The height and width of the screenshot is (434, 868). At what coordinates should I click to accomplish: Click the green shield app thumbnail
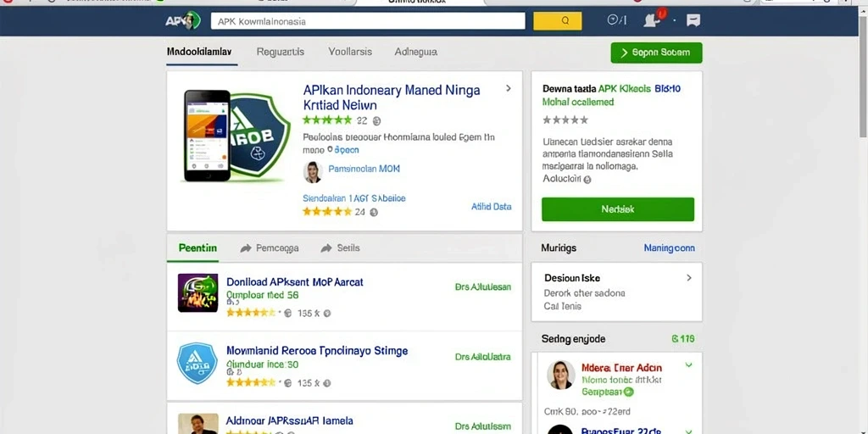tap(258, 135)
